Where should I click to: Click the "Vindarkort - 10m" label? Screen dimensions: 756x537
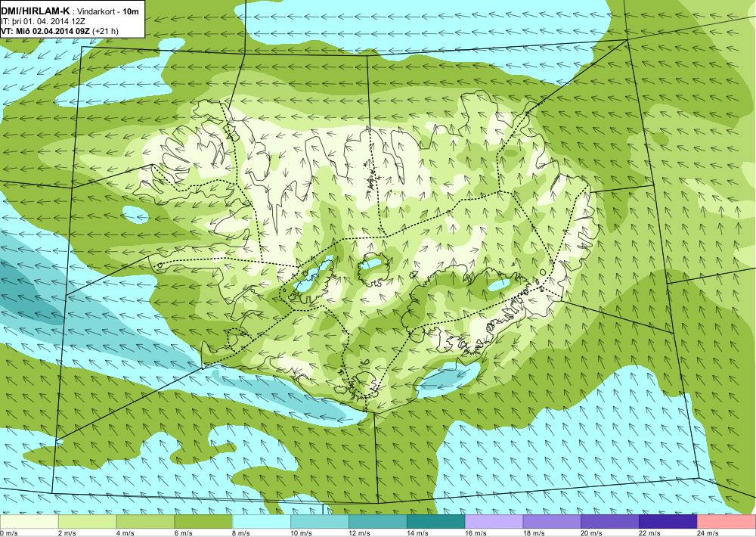108,11
